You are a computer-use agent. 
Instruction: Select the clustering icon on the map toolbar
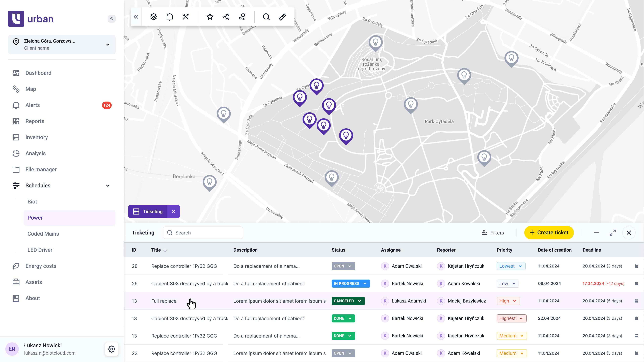(242, 17)
